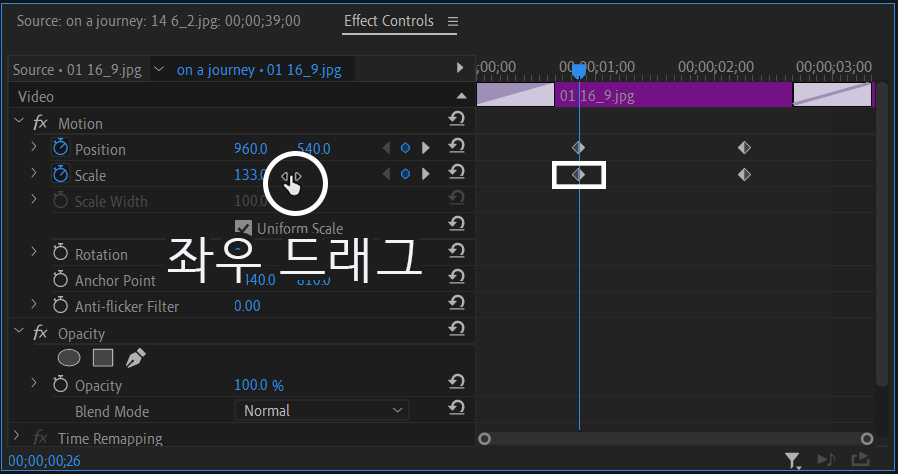Click the vertical scrollbar of Effect Controls
The width and height of the screenshot is (898, 474).
click(883, 235)
